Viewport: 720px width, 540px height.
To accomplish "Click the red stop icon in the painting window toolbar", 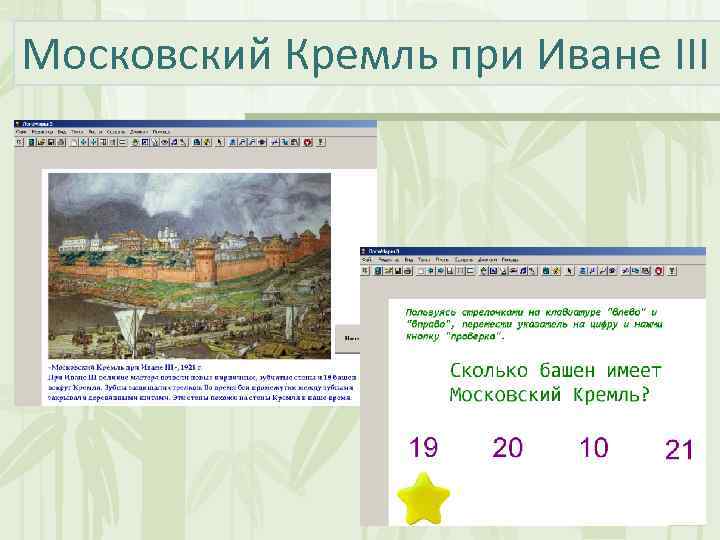I will click(308, 142).
